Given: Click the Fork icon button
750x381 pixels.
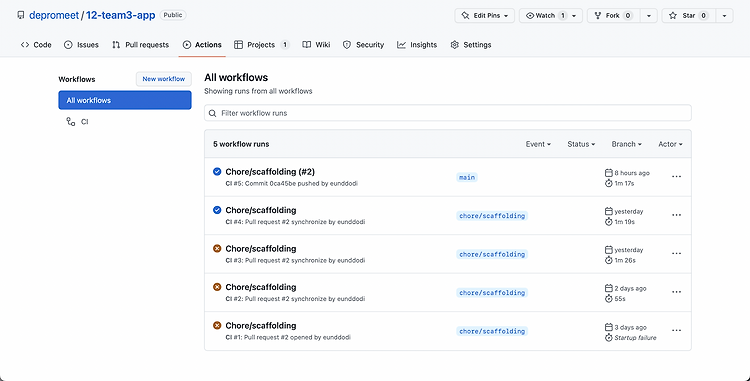Looking at the screenshot, I should (613, 16).
